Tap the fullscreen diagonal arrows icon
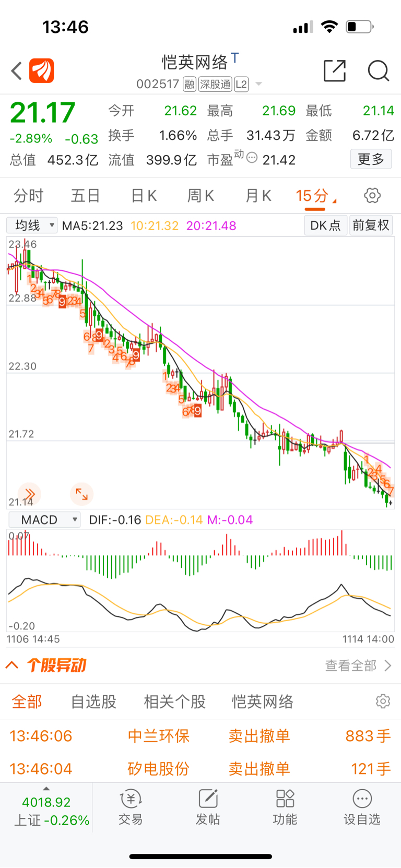The image size is (401, 868). pos(81,494)
